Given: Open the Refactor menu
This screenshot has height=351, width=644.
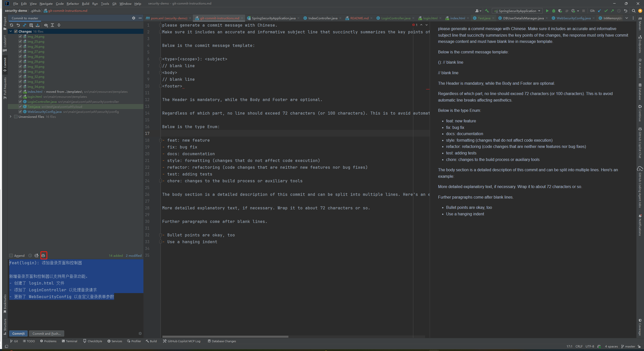Looking at the screenshot, I should click(73, 4).
